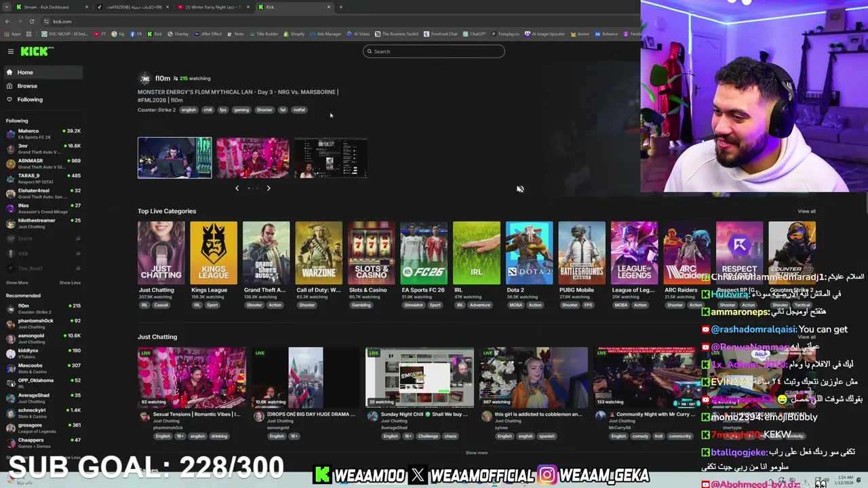Open PUBG Mobile category card
868x488 pixels.
(x=582, y=253)
